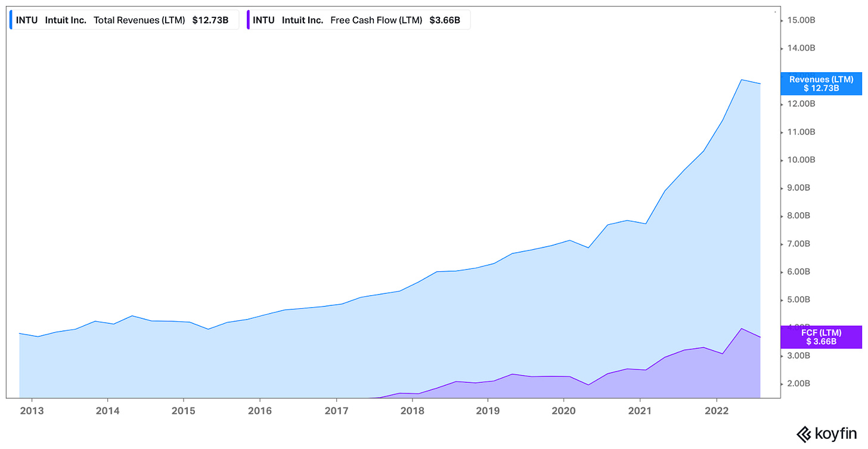The image size is (868, 449).
Task: Click the 2015 label on the x-axis
Action: click(x=183, y=411)
